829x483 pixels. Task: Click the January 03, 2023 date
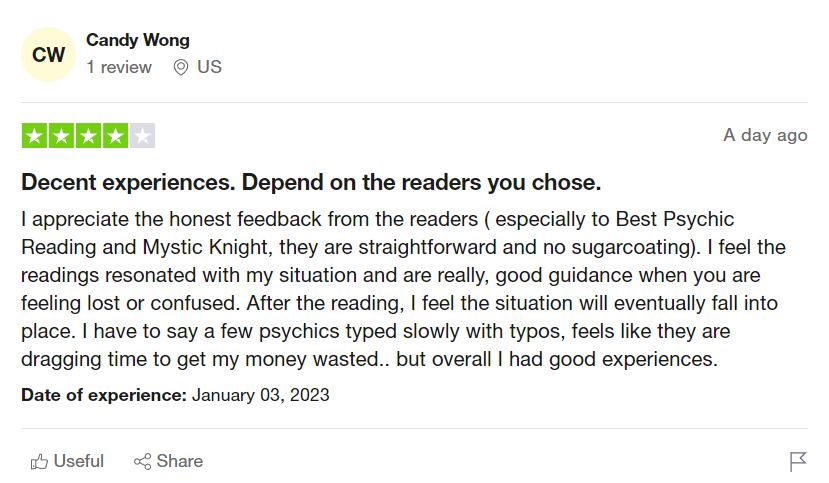(x=261, y=395)
